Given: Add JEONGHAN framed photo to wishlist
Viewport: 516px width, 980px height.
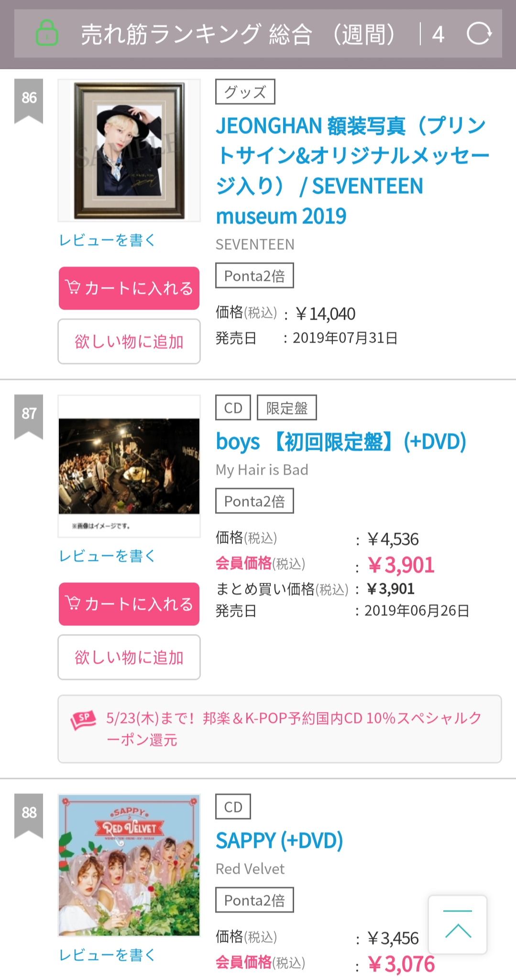Looking at the screenshot, I should (x=129, y=342).
